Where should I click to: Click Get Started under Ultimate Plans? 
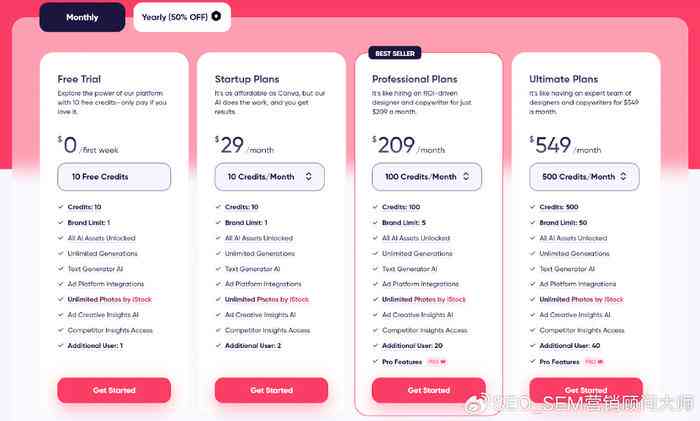pos(586,390)
